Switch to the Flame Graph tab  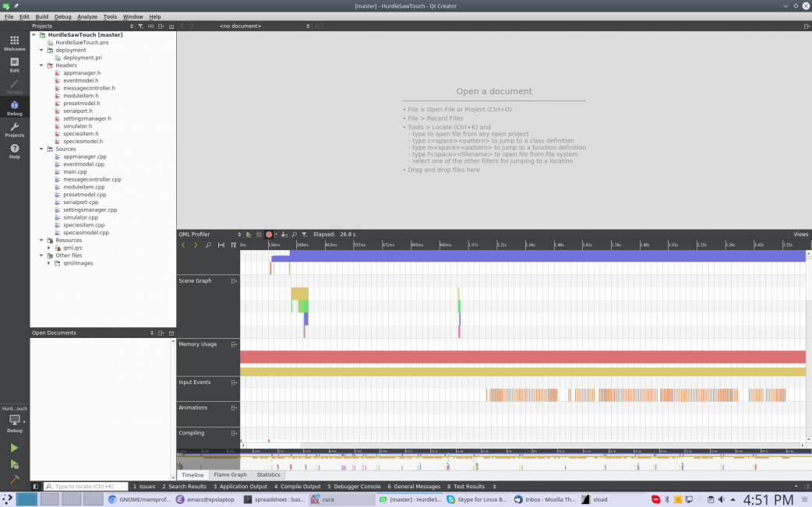(x=230, y=474)
